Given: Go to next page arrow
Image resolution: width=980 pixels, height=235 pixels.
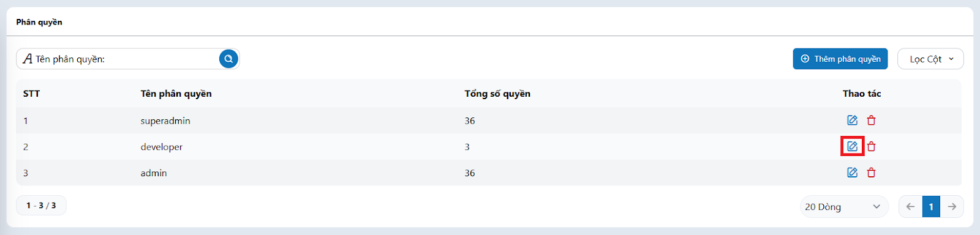Looking at the screenshot, I should (x=952, y=207).
